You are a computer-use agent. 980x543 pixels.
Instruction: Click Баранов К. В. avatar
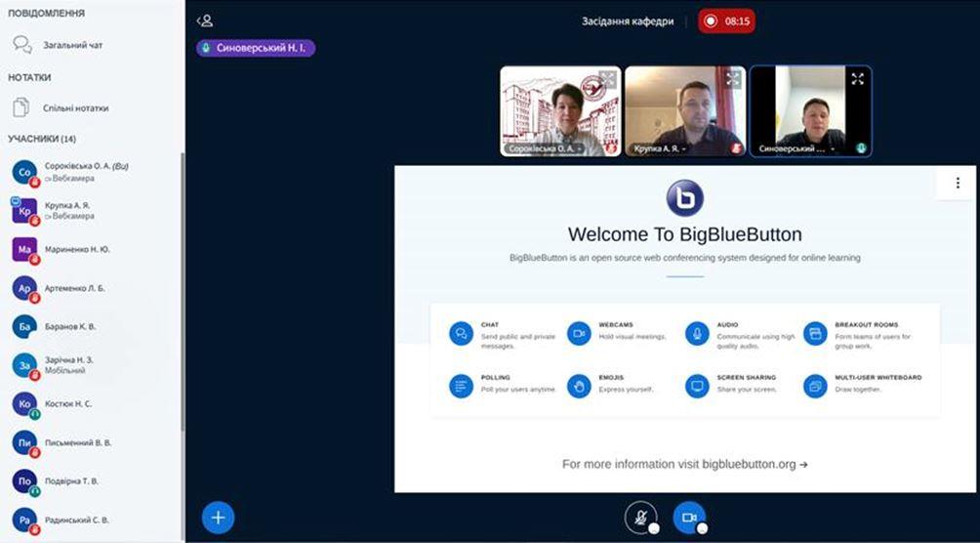point(24,326)
